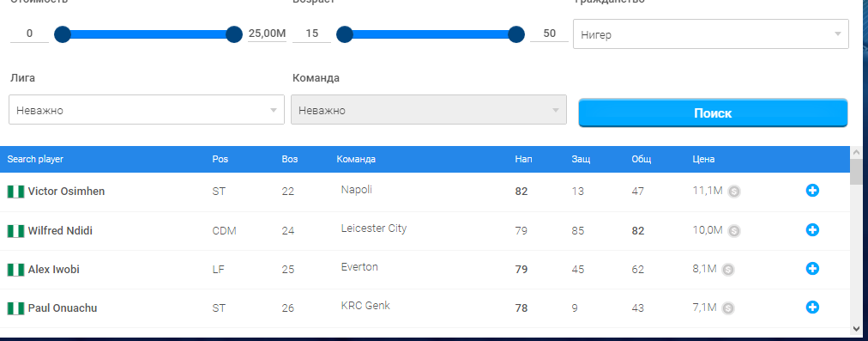Click the coin icon beside price 7,1M
Image resolution: width=868 pixels, height=341 pixels.
pos(728,308)
